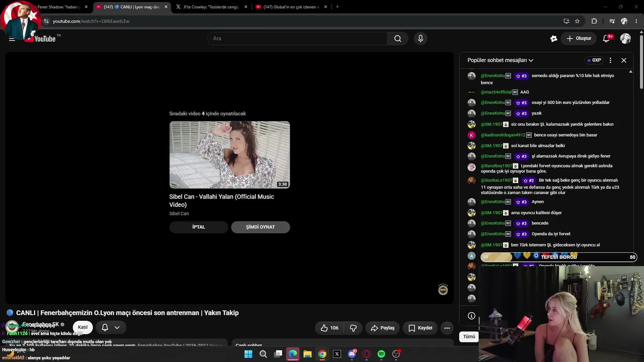Open YouTube notifications bell in header

pyautogui.click(x=606, y=39)
